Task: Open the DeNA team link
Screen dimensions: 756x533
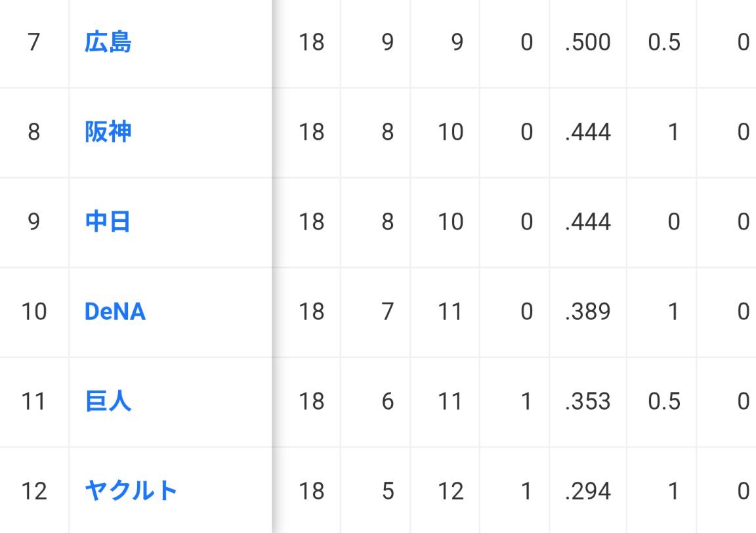Action: (115, 312)
